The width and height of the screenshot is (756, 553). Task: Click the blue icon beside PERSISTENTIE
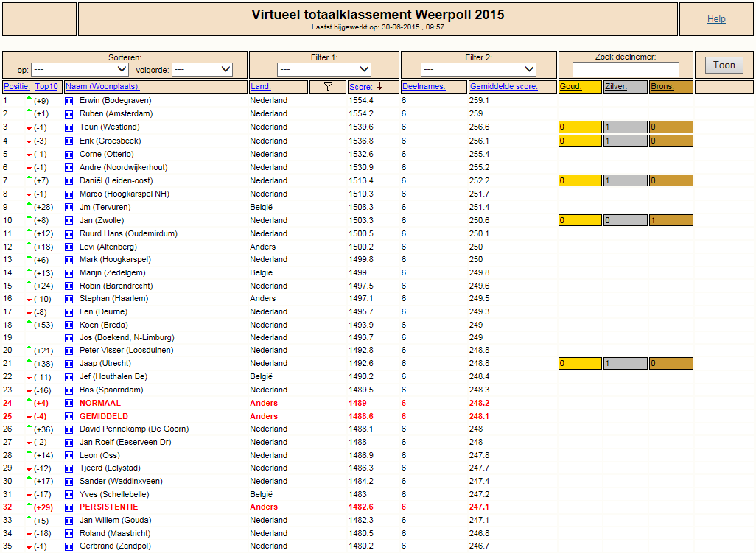pos(69,508)
